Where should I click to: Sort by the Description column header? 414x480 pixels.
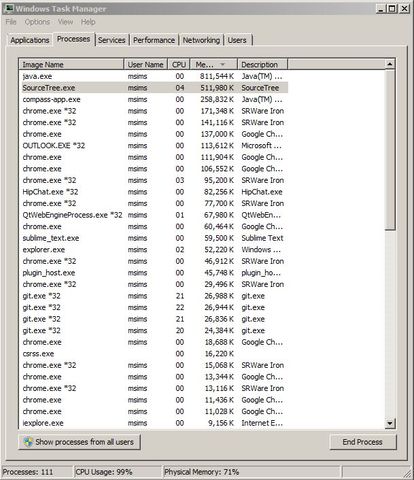pos(262,64)
